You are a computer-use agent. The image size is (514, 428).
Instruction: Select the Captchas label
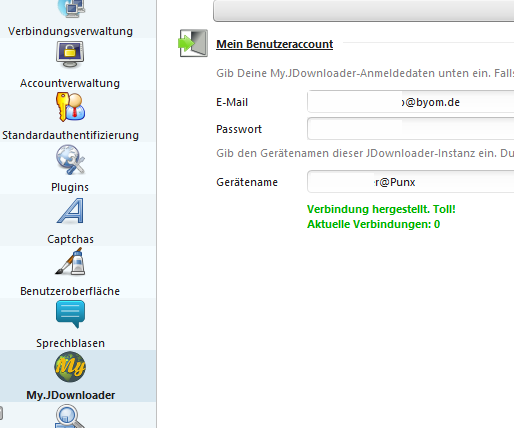[x=70, y=239]
